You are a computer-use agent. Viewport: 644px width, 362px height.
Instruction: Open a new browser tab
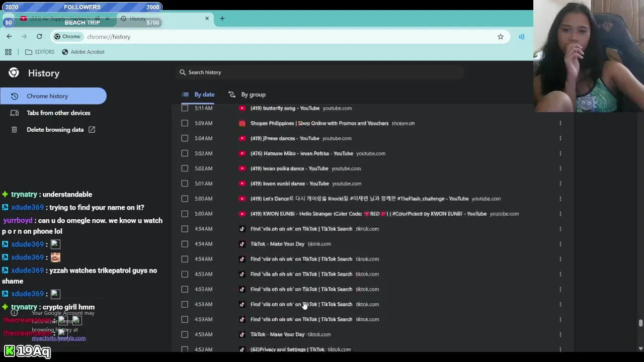(x=222, y=19)
